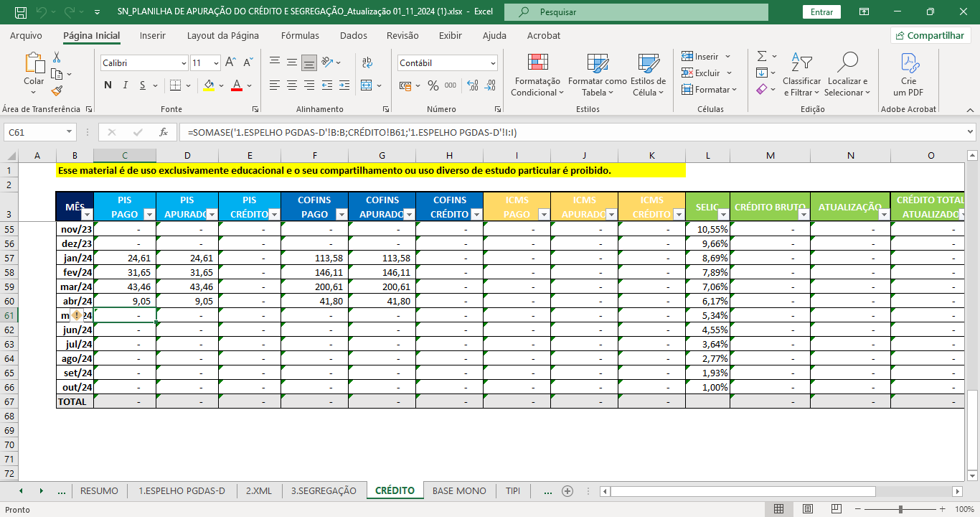Apply cell borders
Screen dimensions: 980x517
click(x=174, y=85)
